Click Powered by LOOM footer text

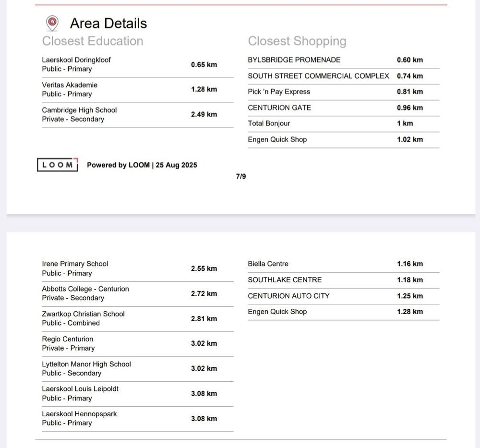[x=142, y=165]
